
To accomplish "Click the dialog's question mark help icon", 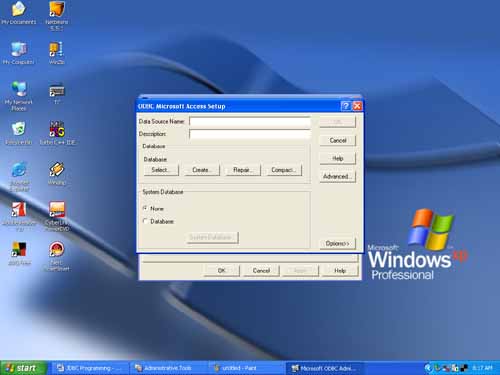I will point(346,106).
